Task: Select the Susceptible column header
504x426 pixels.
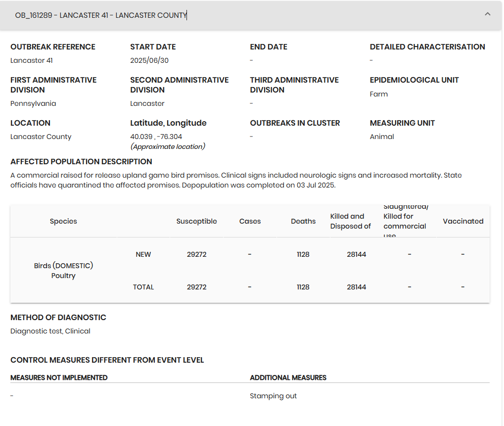Action: coord(196,221)
